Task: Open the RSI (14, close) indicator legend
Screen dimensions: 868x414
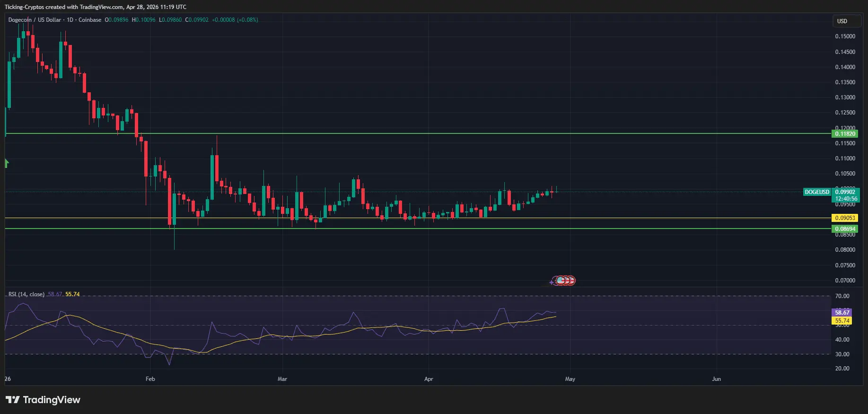Action: 26,294
